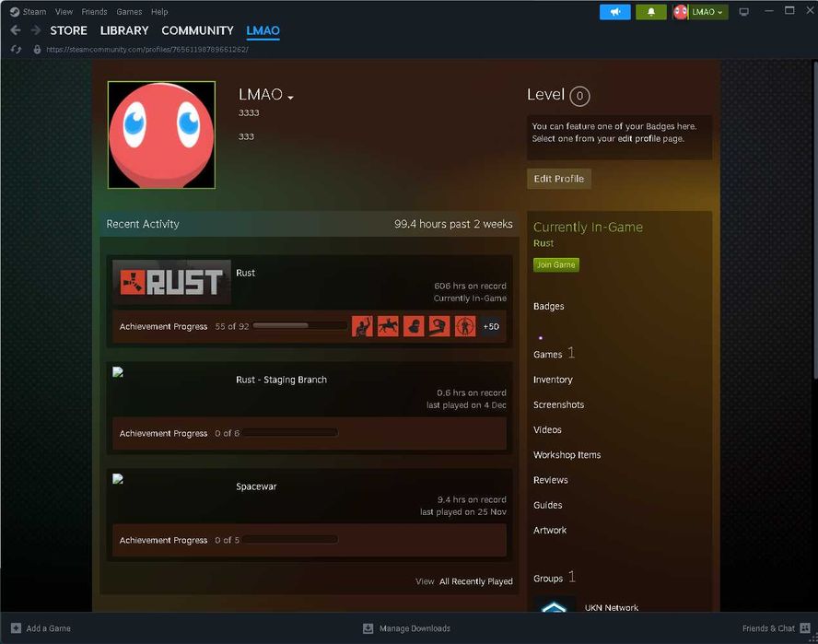The width and height of the screenshot is (818, 644).
Task: Switch to the STORE tab
Action: click(x=68, y=30)
